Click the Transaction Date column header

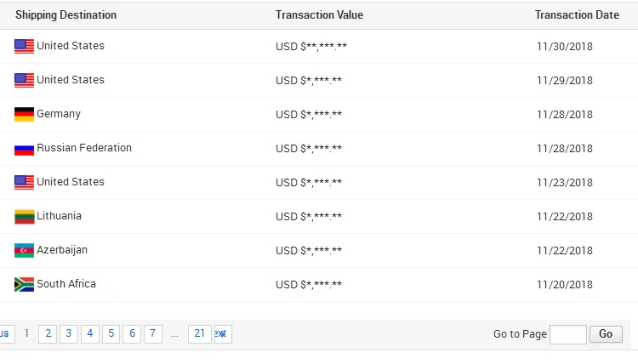(577, 15)
